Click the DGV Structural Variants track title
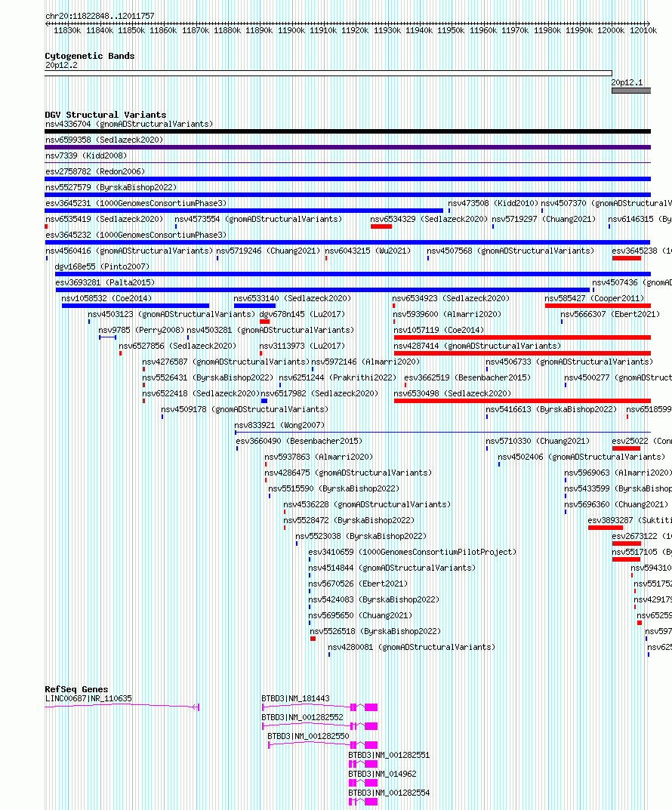This screenshot has height=810, width=672. pos(106,115)
